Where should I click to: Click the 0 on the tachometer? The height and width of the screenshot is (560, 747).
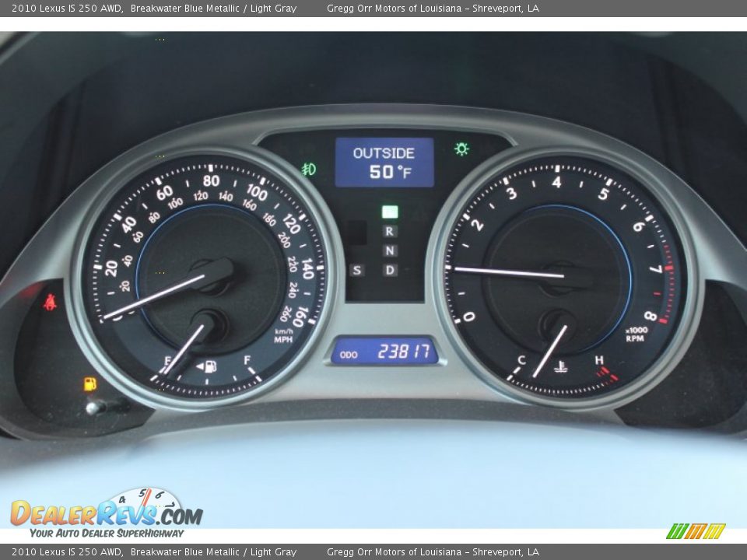[469, 317]
